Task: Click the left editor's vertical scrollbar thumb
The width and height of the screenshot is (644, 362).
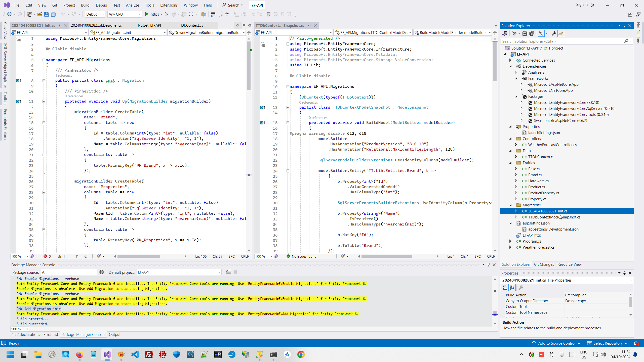Action: click(x=249, y=65)
